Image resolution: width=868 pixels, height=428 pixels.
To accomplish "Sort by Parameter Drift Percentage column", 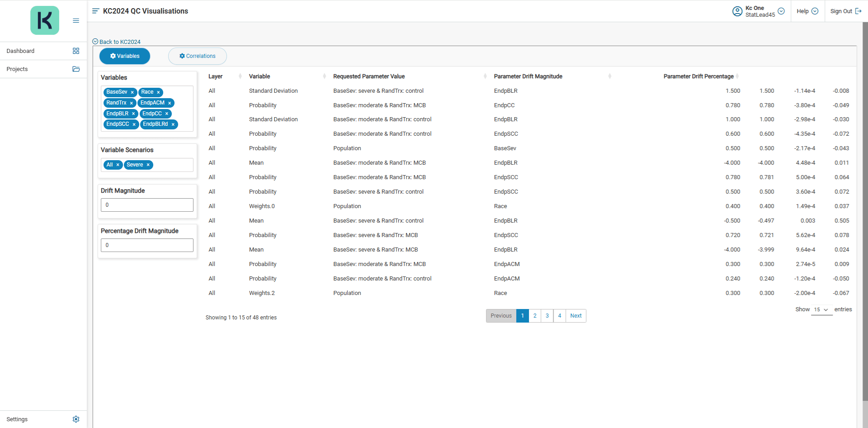I will point(737,76).
